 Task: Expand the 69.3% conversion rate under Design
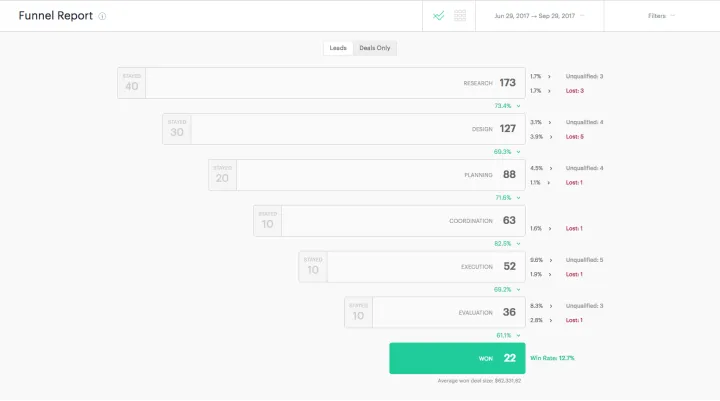click(x=508, y=152)
